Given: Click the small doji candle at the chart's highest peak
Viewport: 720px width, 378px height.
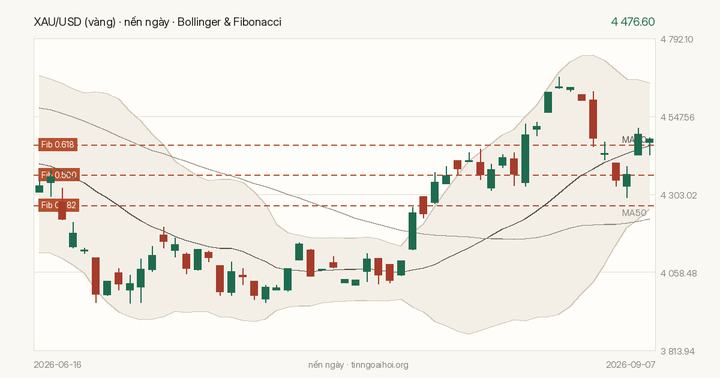Looking at the screenshot, I should click(x=559, y=86).
